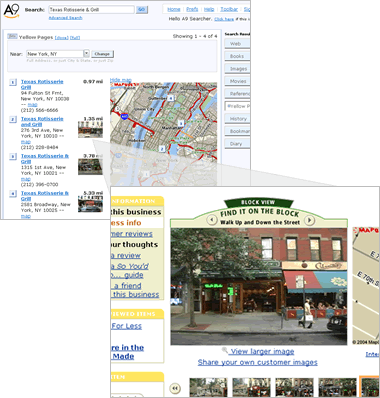Click the Yellow Pages panel icon
The image size is (380, 398).
click(12, 36)
